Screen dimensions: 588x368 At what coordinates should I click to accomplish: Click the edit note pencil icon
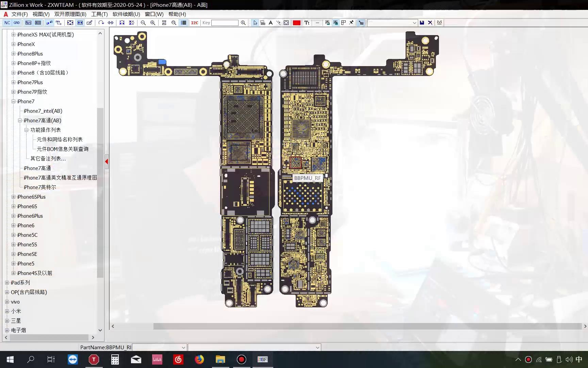[x=89, y=23]
